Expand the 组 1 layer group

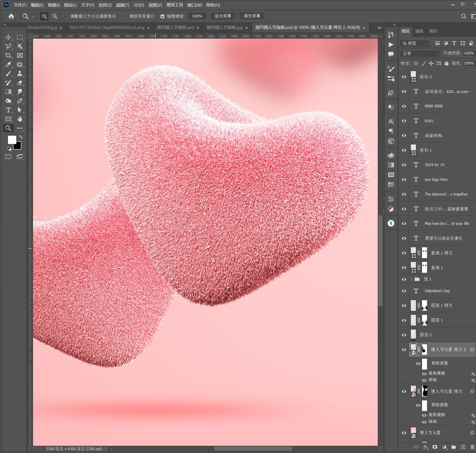coord(411,279)
